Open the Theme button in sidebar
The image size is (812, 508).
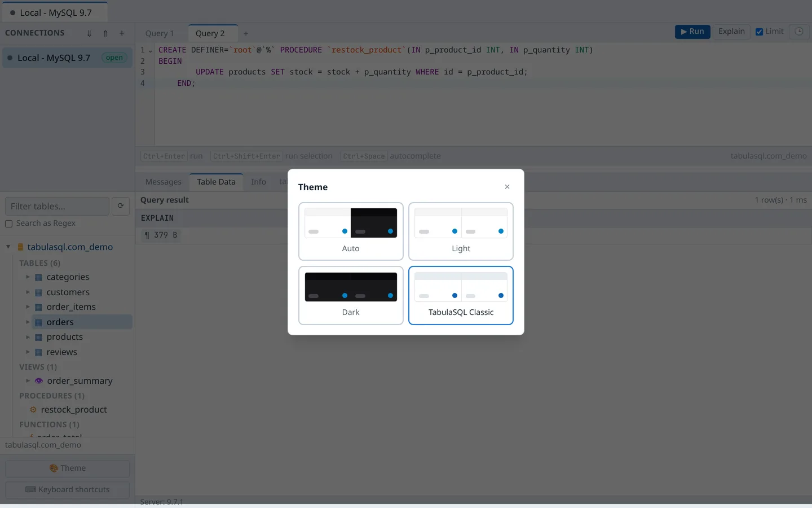pos(68,468)
